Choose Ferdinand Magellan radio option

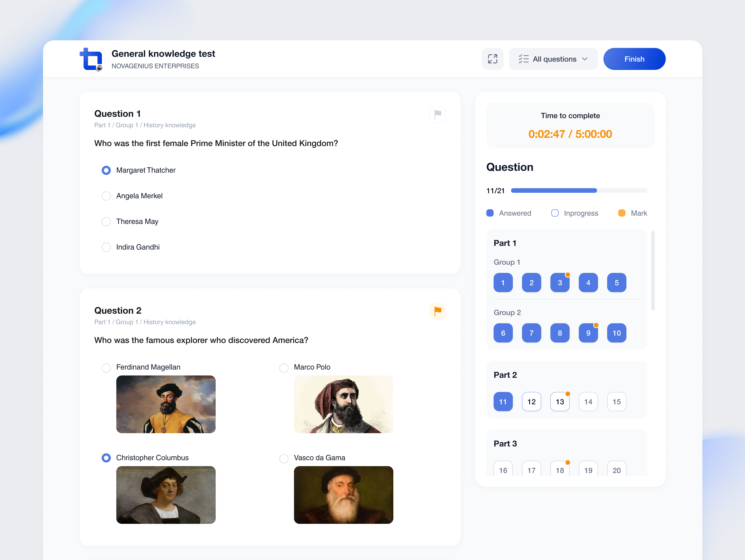(106, 368)
